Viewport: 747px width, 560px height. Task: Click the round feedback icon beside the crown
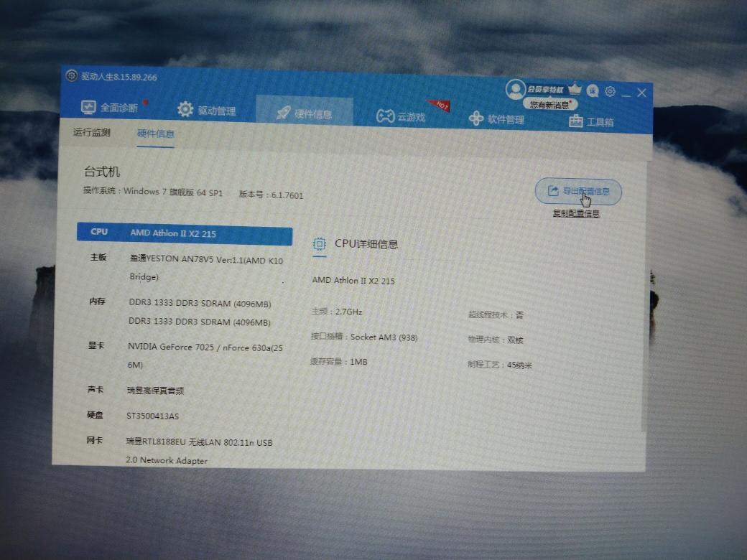pos(592,90)
